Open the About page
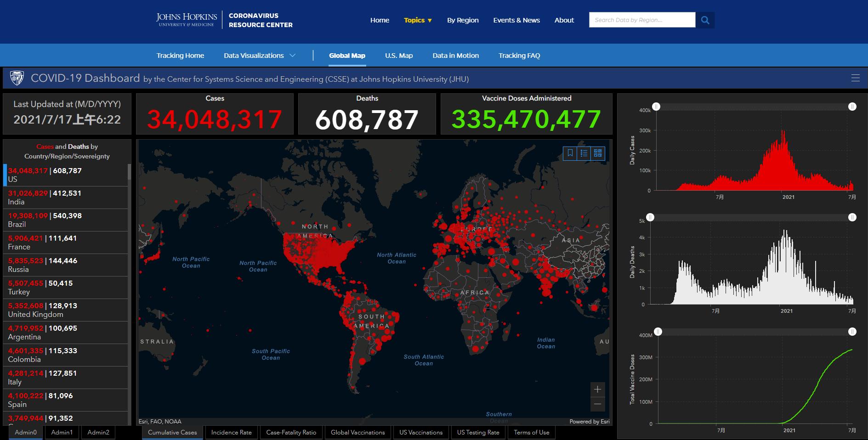 [564, 20]
